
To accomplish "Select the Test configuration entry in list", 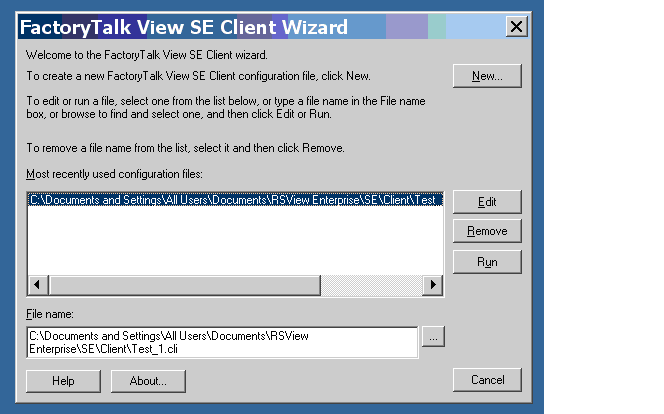I will tap(235, 200).
